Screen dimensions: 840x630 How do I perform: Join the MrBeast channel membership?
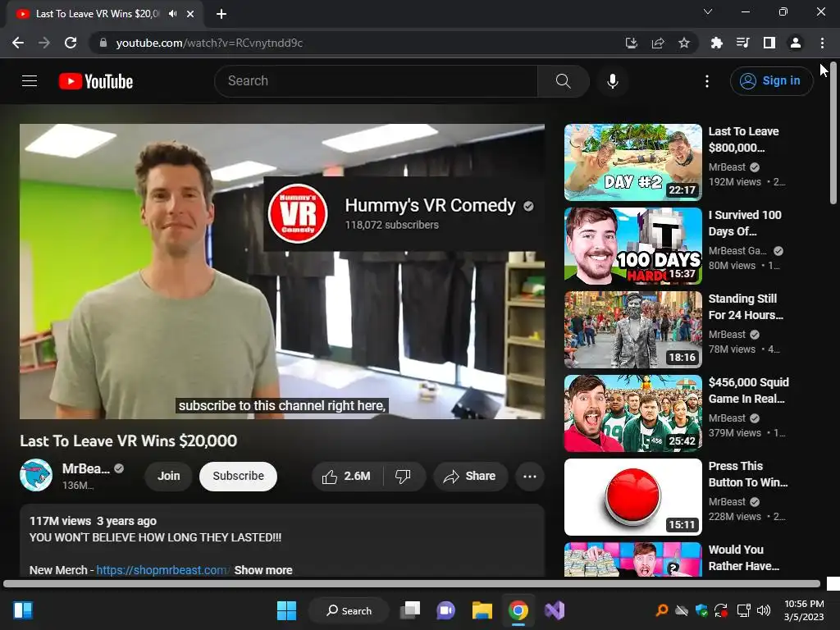point(169,477)
